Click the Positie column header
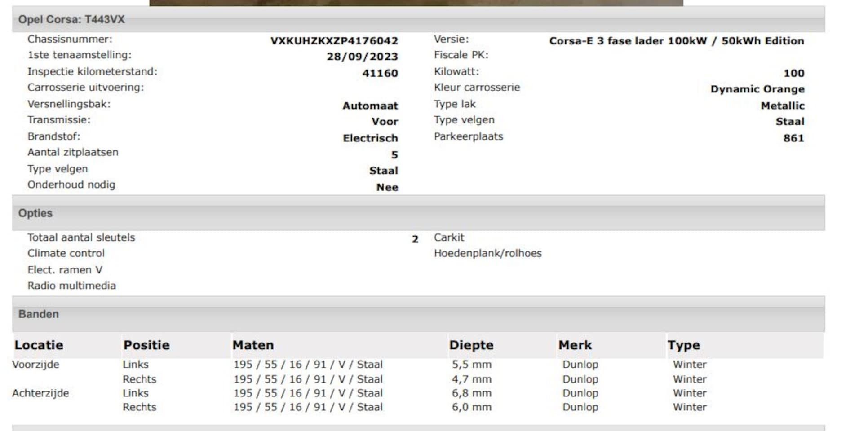This screenshot has height=431, width=868. click(146, 345)
